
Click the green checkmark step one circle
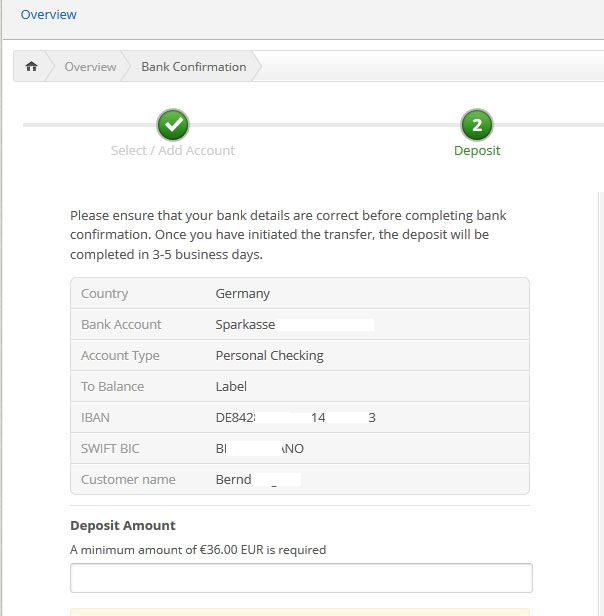(x=173, y=125)
